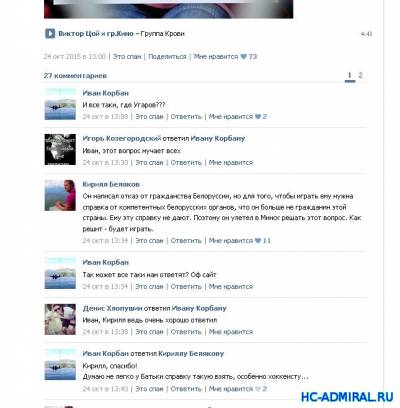400x408 pixels.
Task: Click the audio track title Группа Крови
Action: click(x=162, y=34)
